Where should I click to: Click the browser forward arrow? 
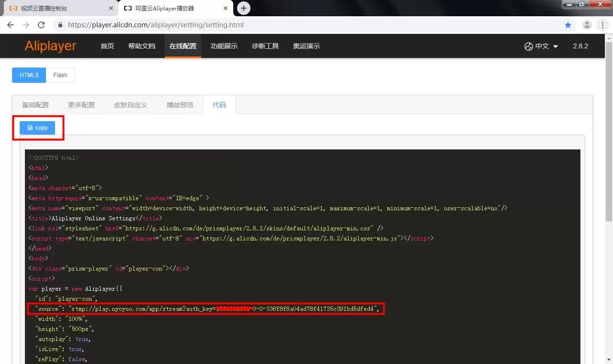tap(26, 25)
